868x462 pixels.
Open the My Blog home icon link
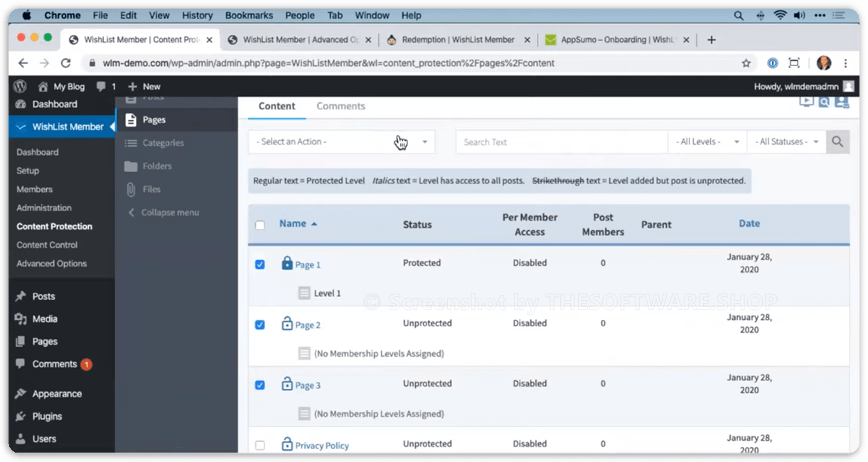tap(43, 87)
